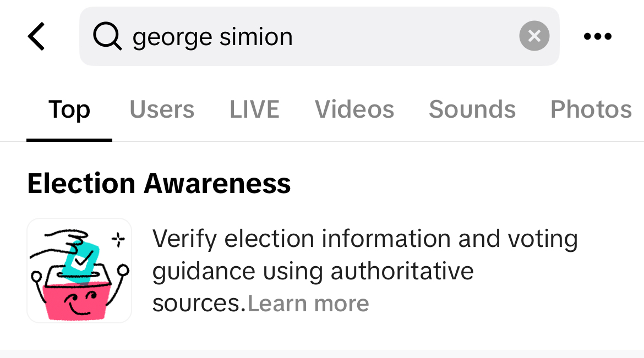Switch to the Sounds tab
The height and width of the screenshot is (358, 644).
click(472, 109)
